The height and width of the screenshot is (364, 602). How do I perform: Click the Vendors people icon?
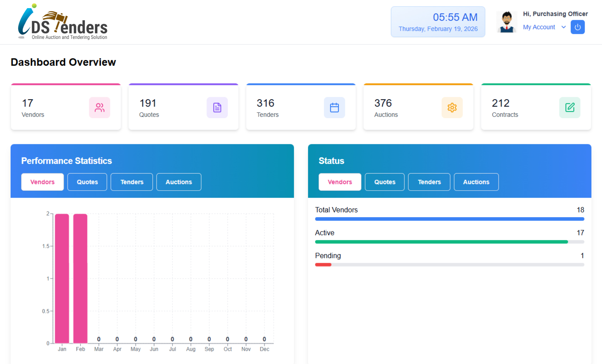pyautogui.click(x=100, y=108)
